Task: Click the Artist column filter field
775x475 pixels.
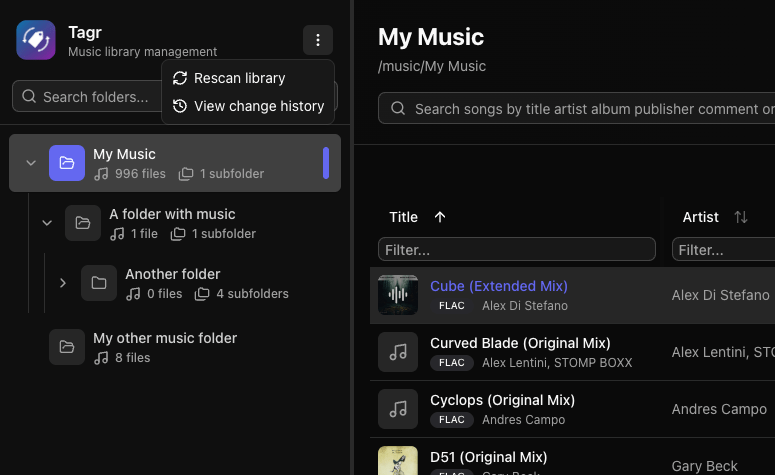Action: 723,249
